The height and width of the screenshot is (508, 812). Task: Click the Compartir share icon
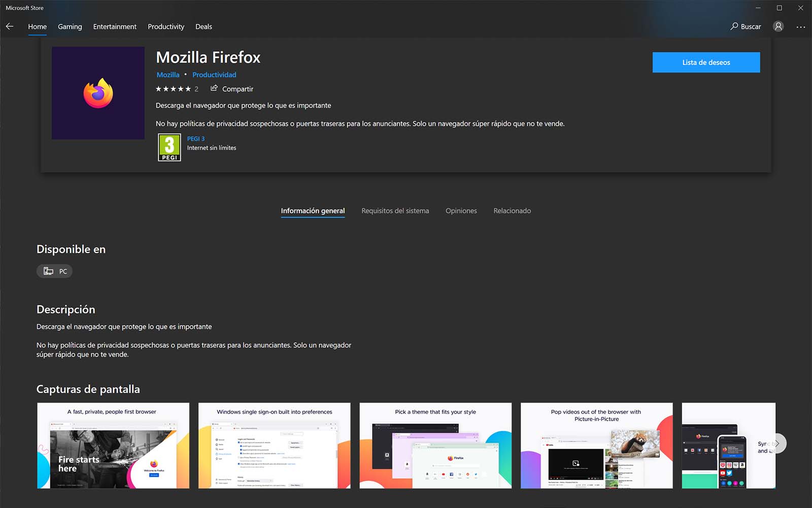click(214, 88)
